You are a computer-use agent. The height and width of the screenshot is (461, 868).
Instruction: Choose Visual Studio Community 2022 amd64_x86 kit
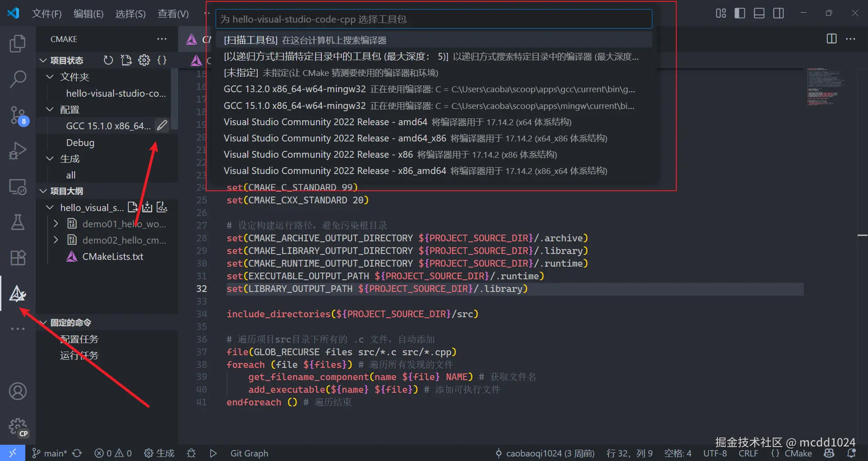(x=434, y=138)
